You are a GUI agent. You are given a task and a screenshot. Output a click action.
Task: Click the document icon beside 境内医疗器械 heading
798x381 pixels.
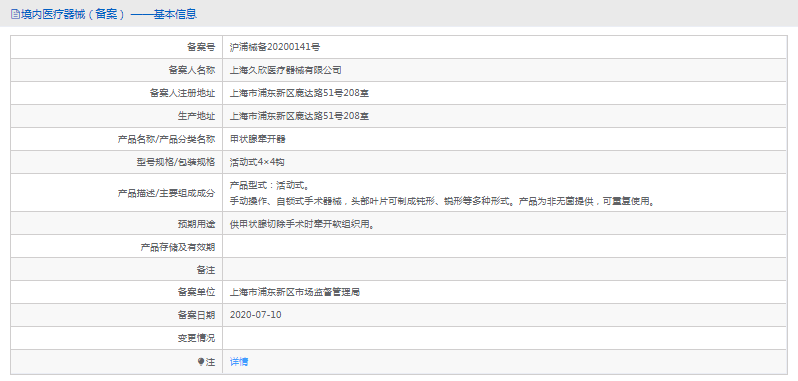pyautogui.click(x=15, y=14)
